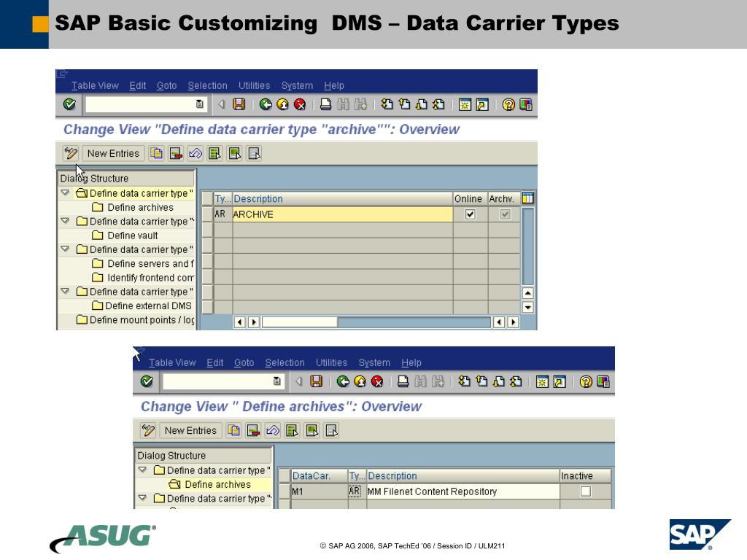Open the Utilities menu
This screenshot has height=560, width=747.
[x=254, y=85]
